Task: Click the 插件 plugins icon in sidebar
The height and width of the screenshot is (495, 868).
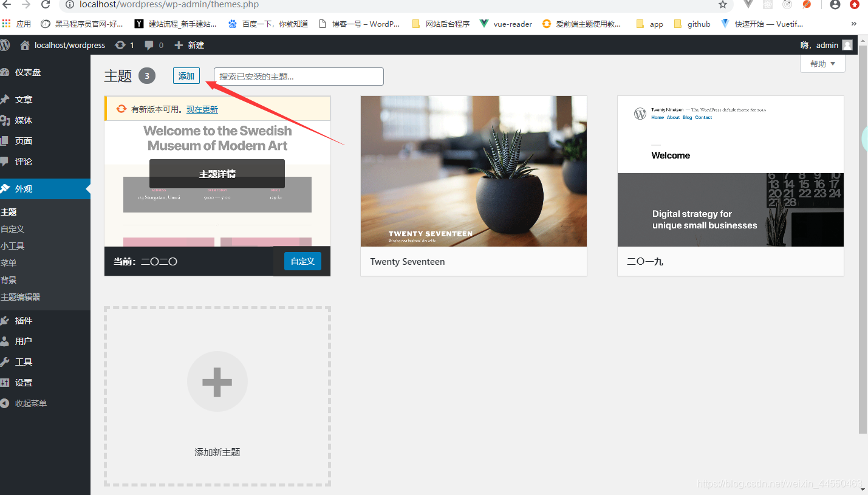Action: [5, 321]
